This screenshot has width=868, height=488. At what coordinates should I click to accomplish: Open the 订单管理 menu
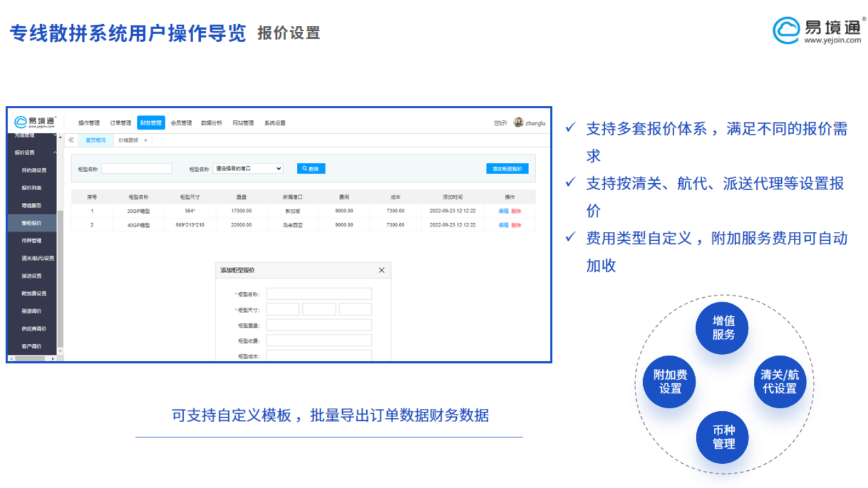(x=120, y=123)
